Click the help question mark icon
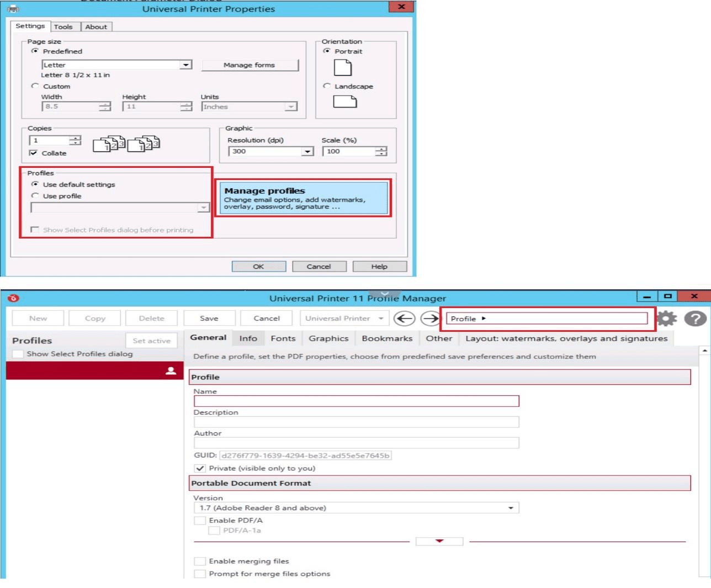The width and height of the screenshot is (711, 588). 695,319
